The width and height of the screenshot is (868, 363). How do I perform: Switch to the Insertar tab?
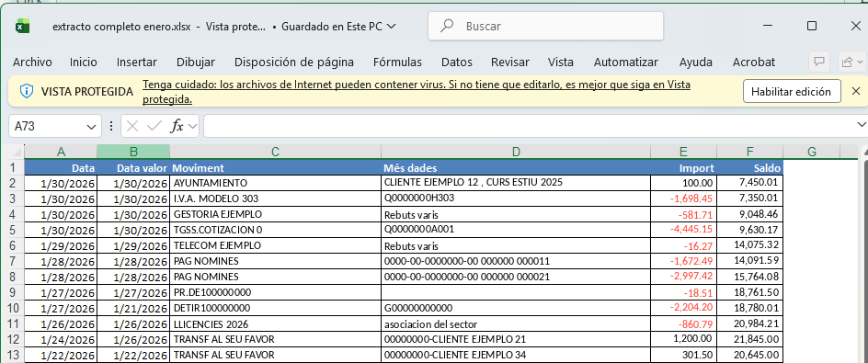[137, 62]
